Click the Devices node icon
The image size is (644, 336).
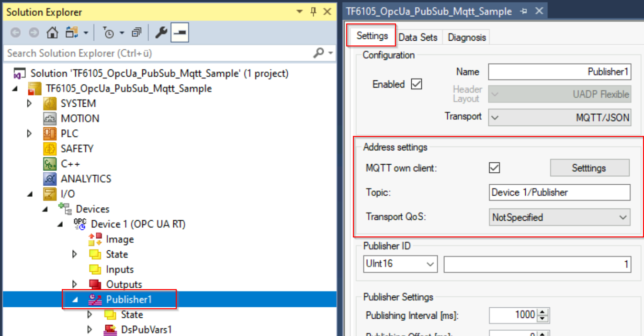pyautogui.click(x=65, y=209)
